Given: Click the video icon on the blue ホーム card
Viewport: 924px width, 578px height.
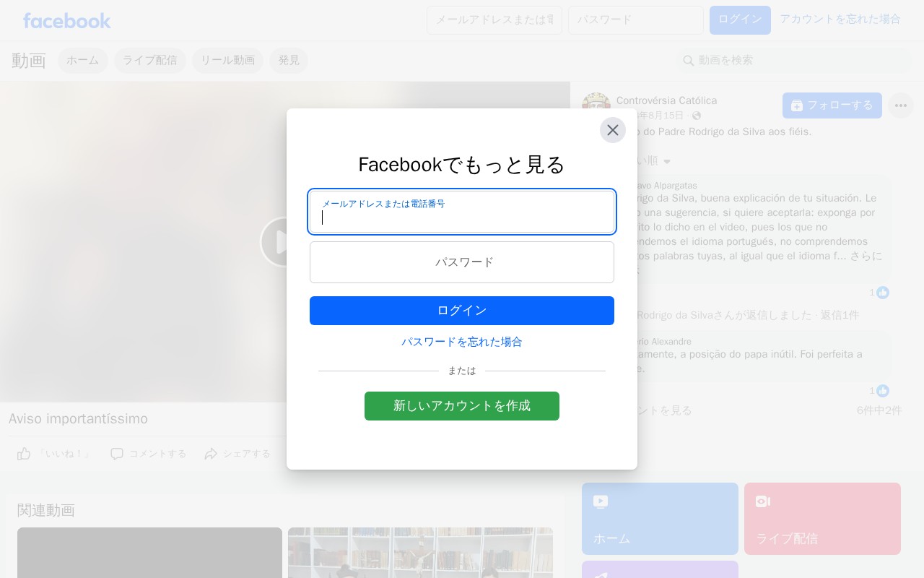Looking at the screenshot, I should [x=601, y=501].
